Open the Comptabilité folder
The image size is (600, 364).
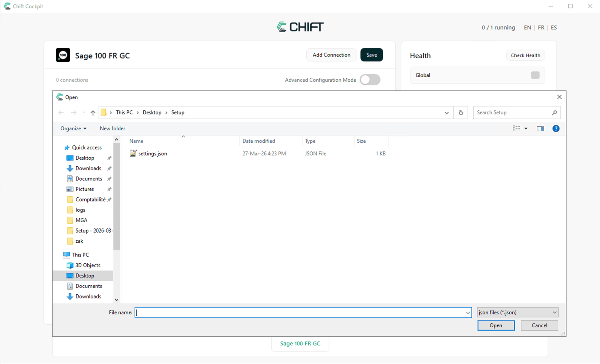90,200
